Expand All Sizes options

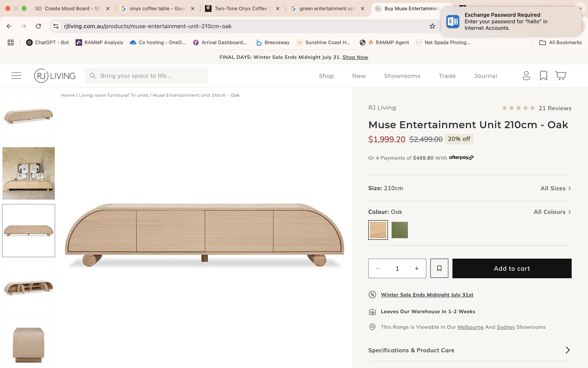(x=556, y=188)
